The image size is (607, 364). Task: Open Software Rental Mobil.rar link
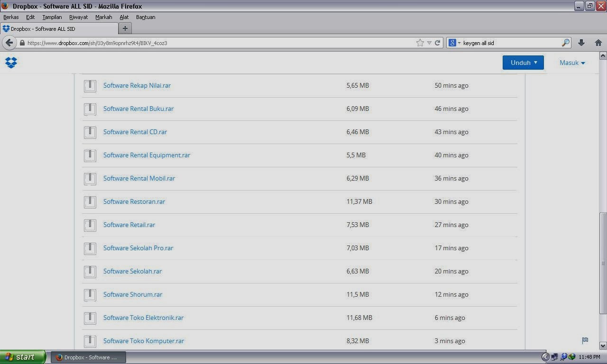tap(139, 178)
